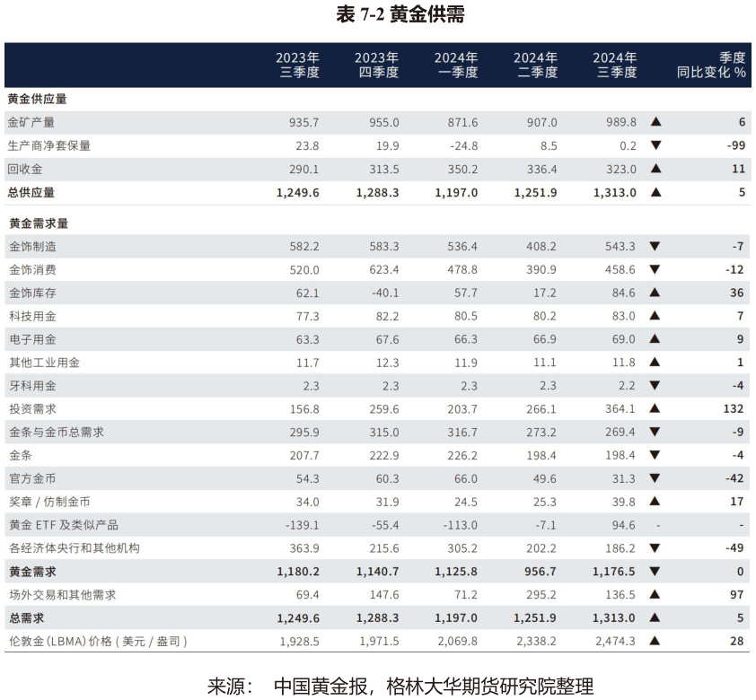The width and height of the screenshot is (756, 700).
Task: Click the down arrow beside 生产商净套保量
Action: coord(655,145)
